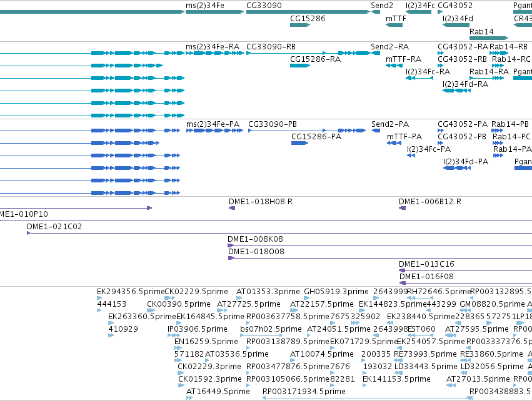
Task: Click the CK00390.5prime EST label
Action: point(179,304)
